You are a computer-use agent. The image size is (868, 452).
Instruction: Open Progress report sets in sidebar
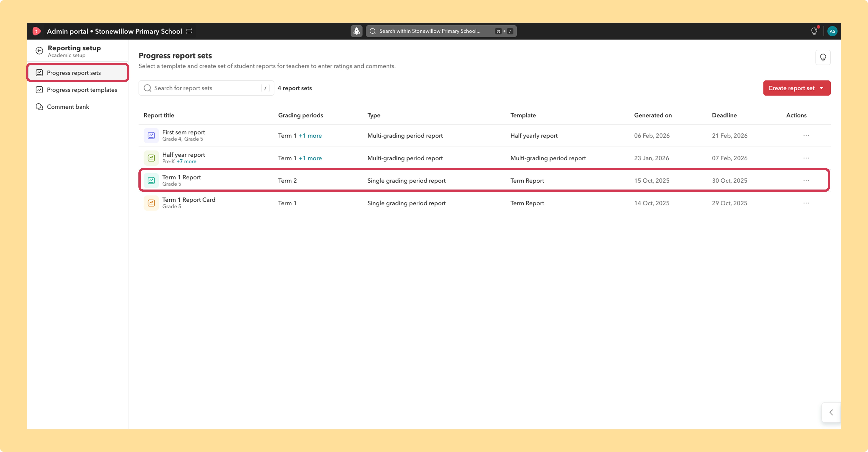78,73
